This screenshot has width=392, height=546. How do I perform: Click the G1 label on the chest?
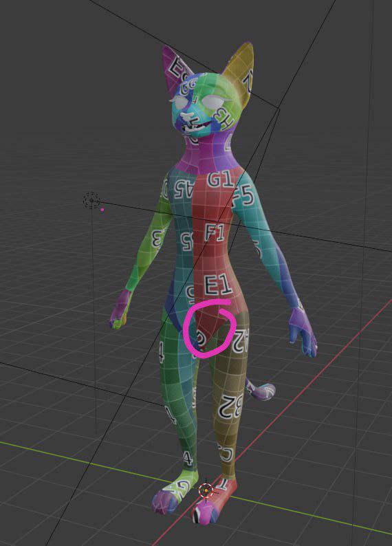point(220,180)
